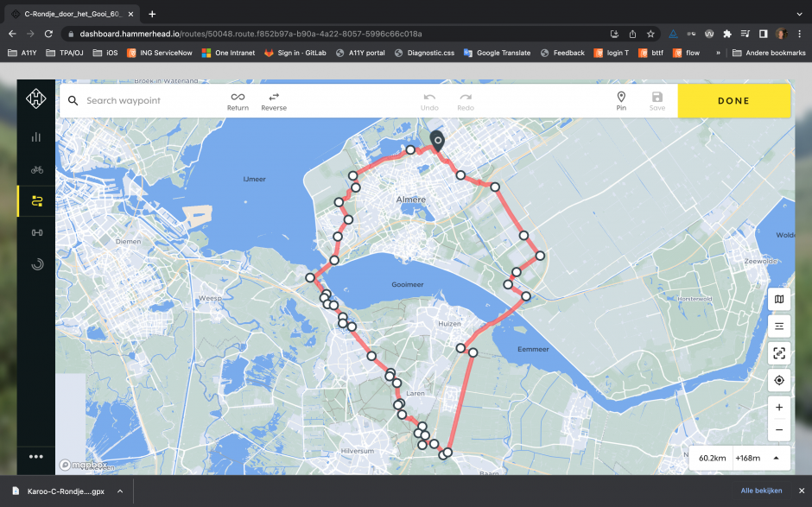Viewport: 812px width, 507px height.
Task: Click the Reverse route tool
Action: (274, 101)
